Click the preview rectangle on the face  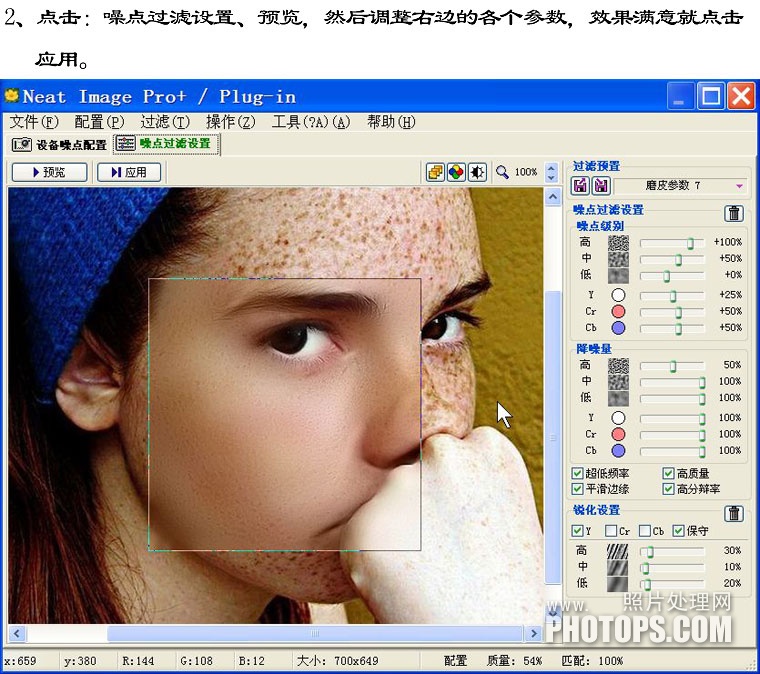[285, 414]
